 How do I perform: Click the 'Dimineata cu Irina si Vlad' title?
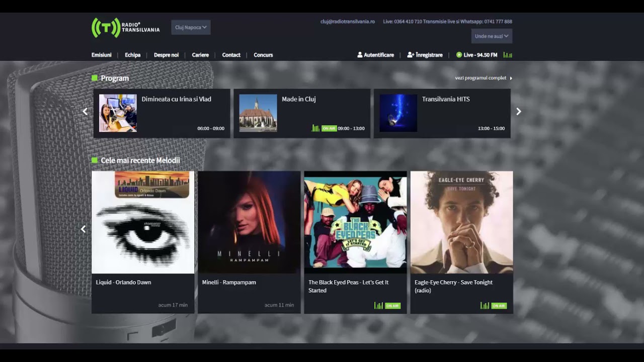click(x=177, y=99)
